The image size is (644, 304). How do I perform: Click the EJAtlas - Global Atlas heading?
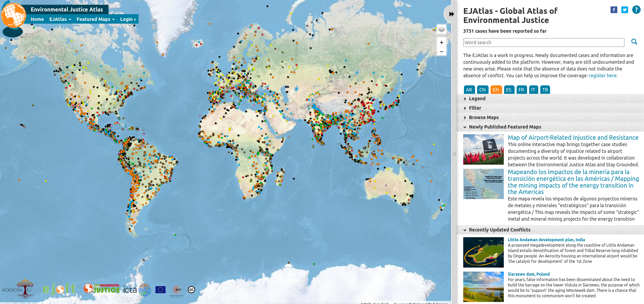(510, 16)
